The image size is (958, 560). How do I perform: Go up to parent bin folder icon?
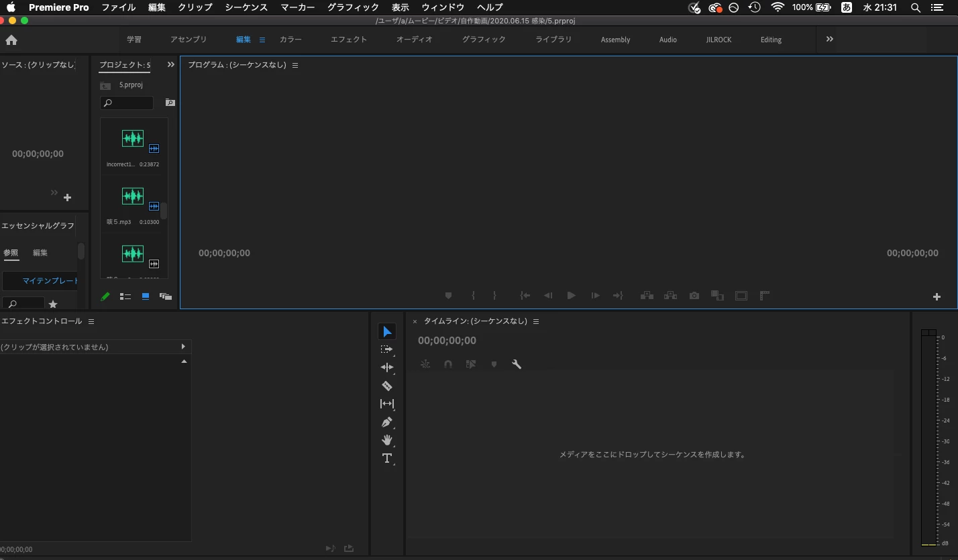point(105,86)
